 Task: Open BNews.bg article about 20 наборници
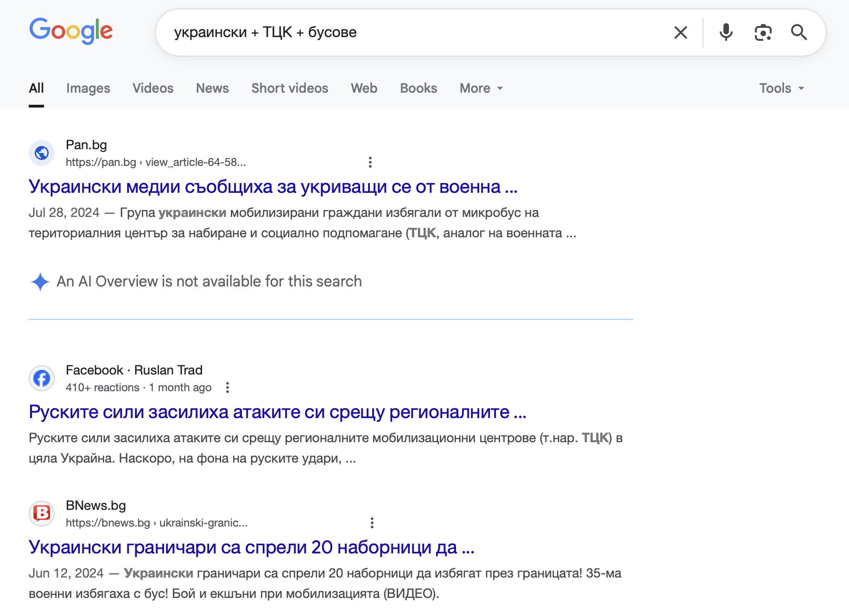[251, 547]
